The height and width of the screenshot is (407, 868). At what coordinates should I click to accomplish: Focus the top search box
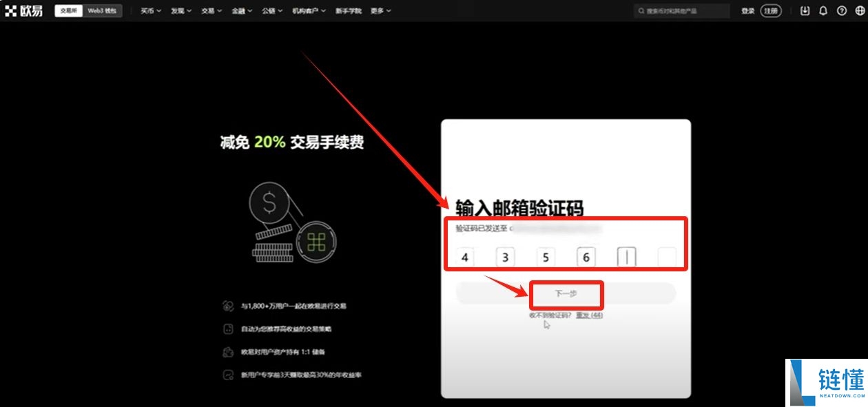(682, 11)
